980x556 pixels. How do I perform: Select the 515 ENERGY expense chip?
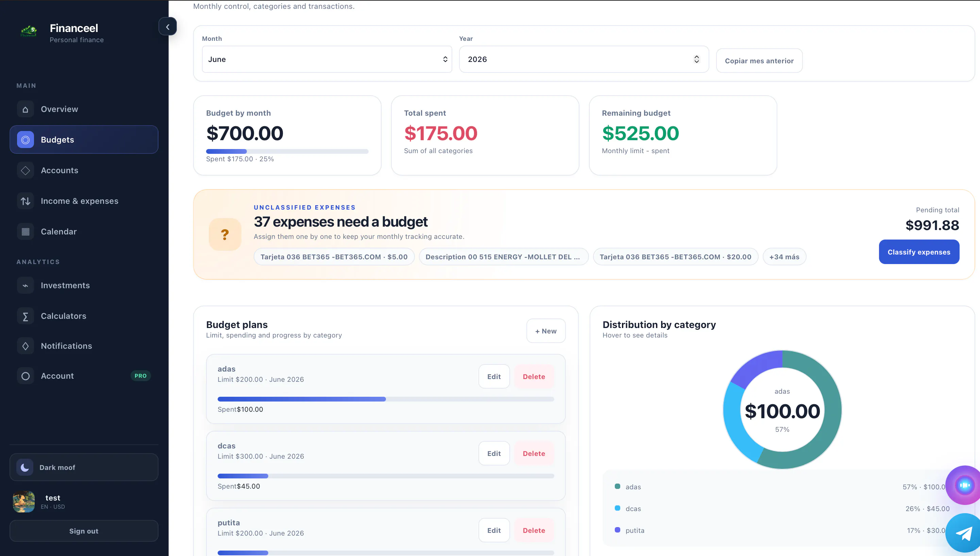click(x=503, y=257)
